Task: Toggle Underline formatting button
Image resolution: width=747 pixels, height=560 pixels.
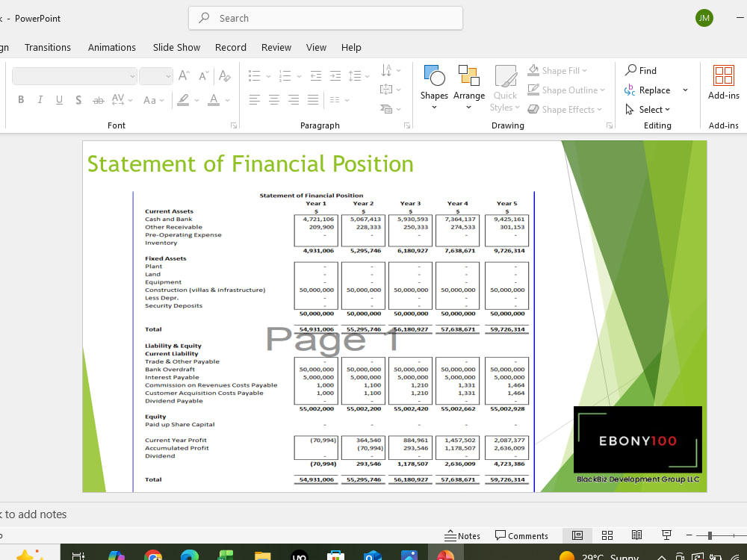Action: pyautogui.click(x=59, y=99)
